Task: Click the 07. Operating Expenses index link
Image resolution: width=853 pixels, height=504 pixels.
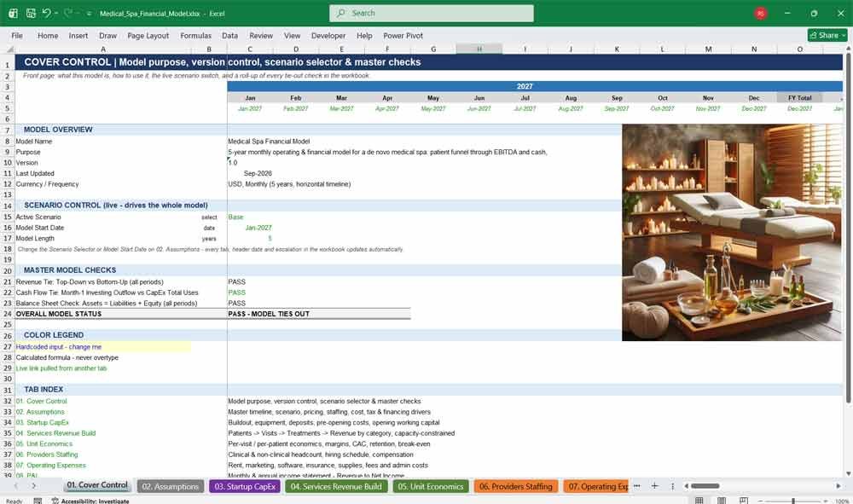Action: click(50, 466)
